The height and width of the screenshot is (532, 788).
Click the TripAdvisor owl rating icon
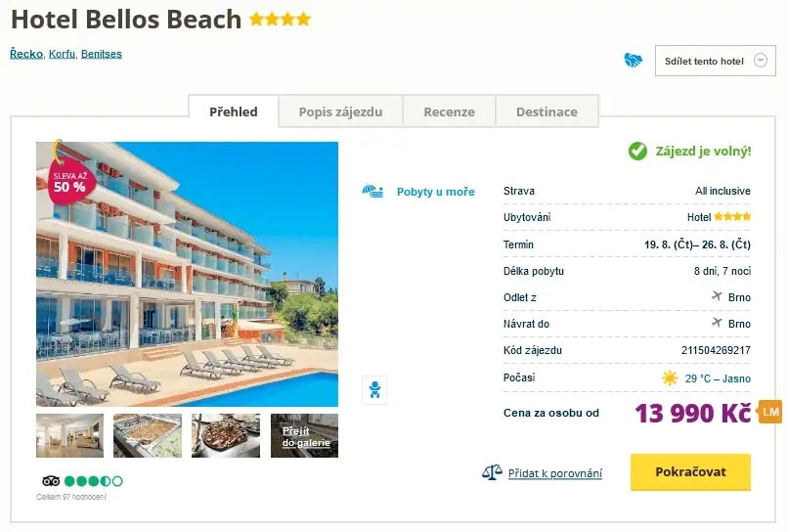(x=52, y=481)
